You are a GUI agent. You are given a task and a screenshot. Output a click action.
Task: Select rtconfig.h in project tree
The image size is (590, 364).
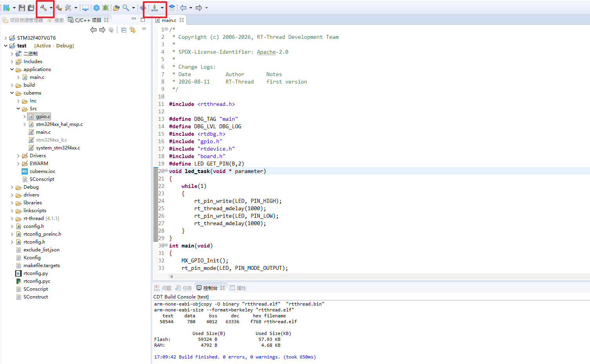click(x=34, y=242)
